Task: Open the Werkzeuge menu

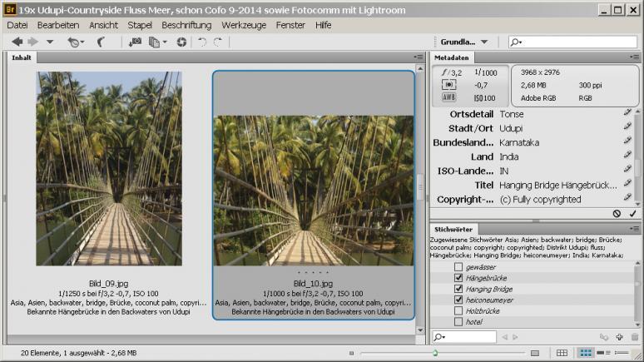Action: tap(244, 25)
